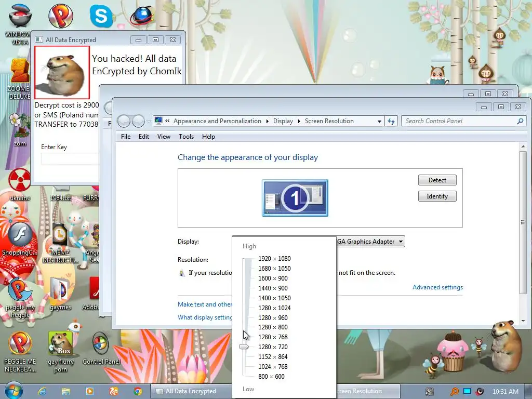Click the back arrow in Screen Resolution window

pos(124,121)
